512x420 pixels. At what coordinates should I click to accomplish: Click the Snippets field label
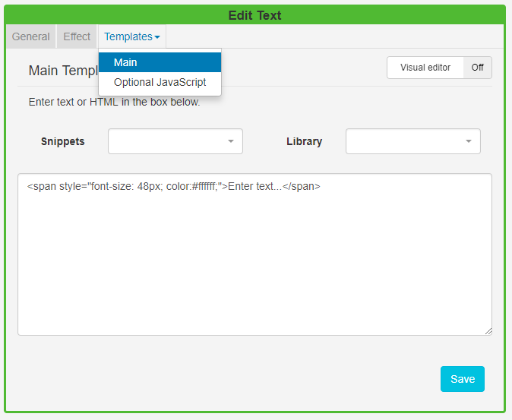[63, 141]
